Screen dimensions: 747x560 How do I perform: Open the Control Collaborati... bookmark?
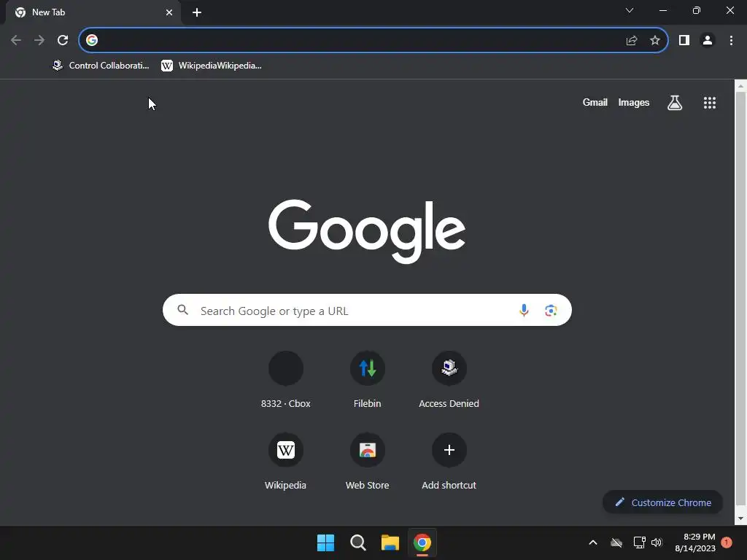(101, 66)
